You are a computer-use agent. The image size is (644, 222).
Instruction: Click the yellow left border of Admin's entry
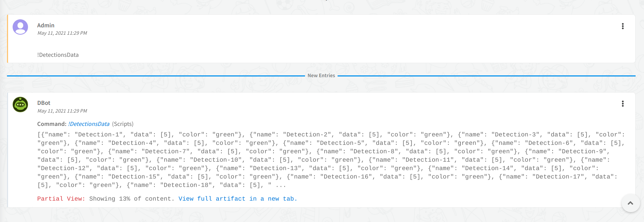(x=7, y=39)
